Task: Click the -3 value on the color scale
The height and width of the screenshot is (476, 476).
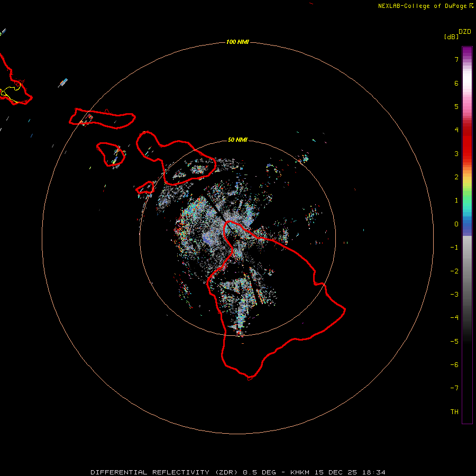Action: point(454,294)
